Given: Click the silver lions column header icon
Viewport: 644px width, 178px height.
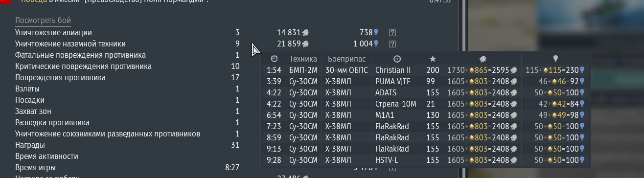Looking at the screenshot, I should click(482, 59).
